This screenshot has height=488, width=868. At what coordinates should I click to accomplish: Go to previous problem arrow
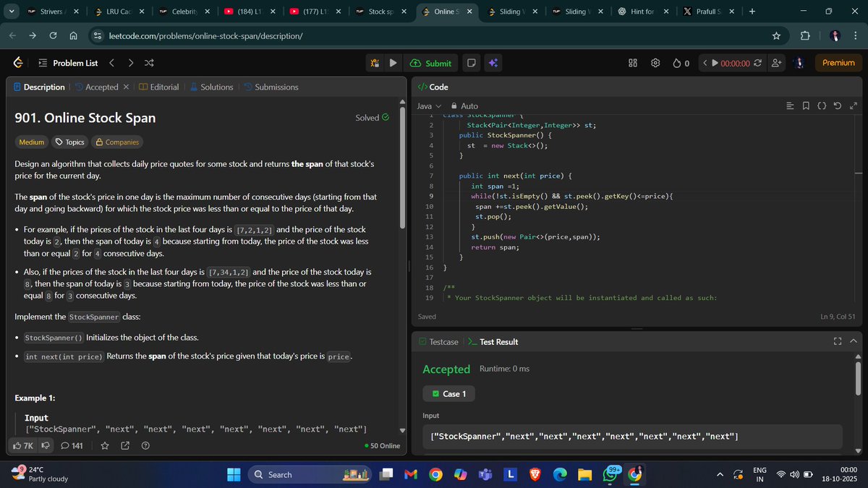coord(111,63)
